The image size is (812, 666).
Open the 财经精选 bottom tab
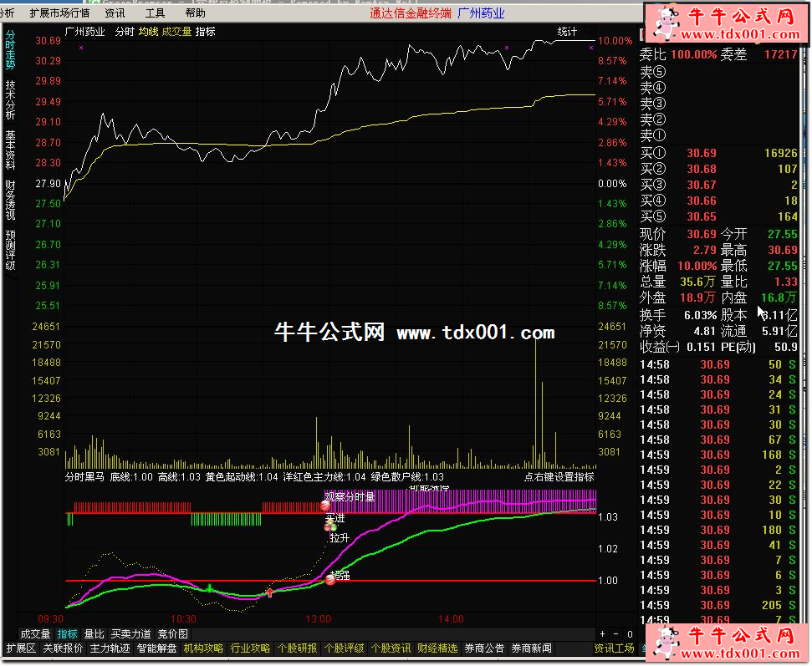pyautogui.click(x=437, y=649)
